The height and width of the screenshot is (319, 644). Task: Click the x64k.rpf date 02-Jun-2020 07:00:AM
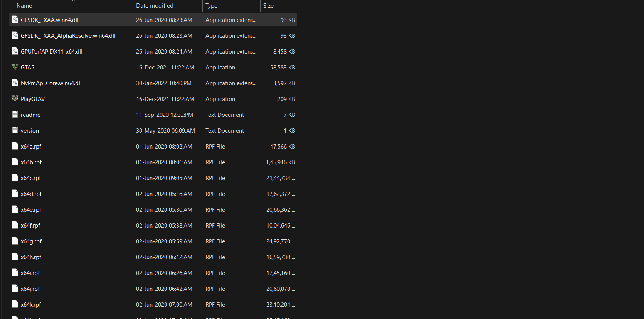[x=164, y=305]
